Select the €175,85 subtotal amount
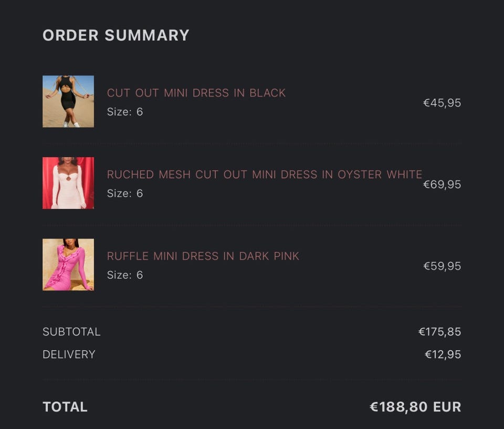This screenshot has height=429, width=504. (x=439, y=332)
